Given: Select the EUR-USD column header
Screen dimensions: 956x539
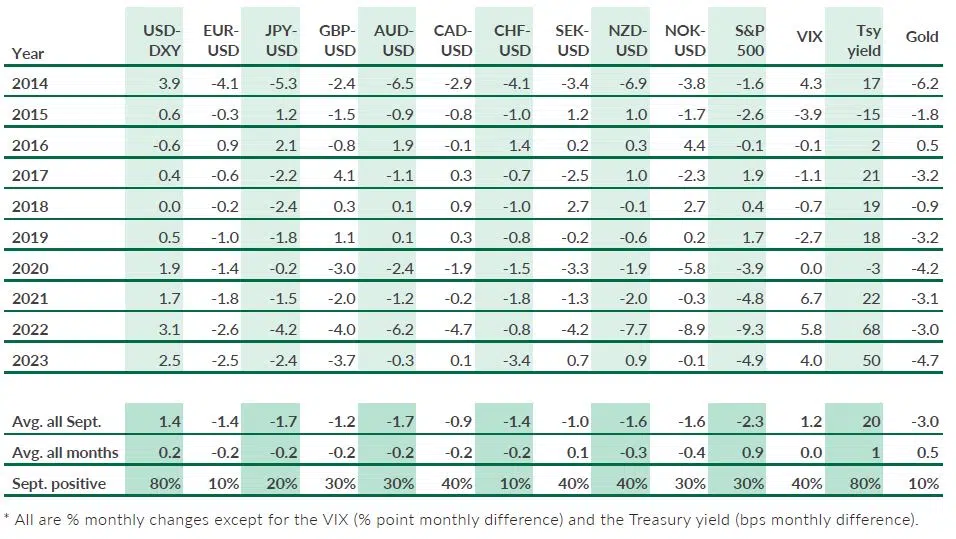Looking at the screenshot, I should [x=221, y=40].
